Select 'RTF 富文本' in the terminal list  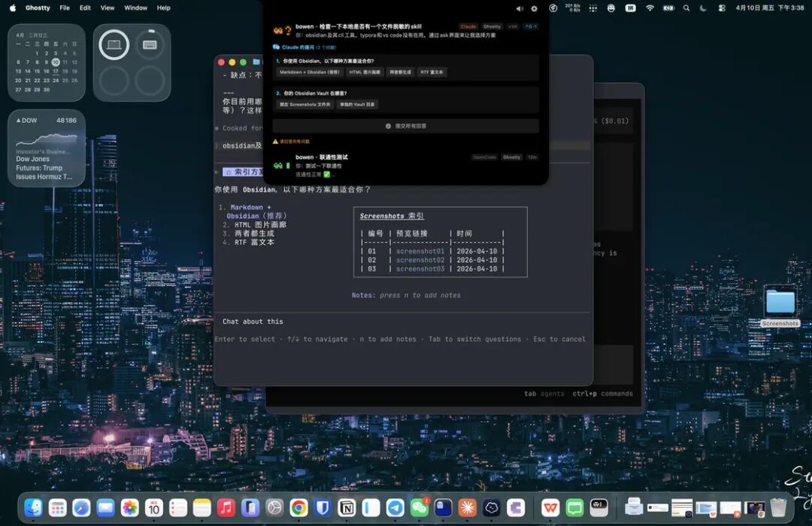tap(254, 242)
